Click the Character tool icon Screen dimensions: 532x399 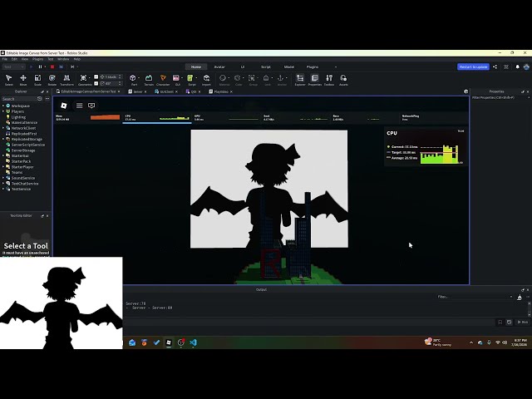163,80
